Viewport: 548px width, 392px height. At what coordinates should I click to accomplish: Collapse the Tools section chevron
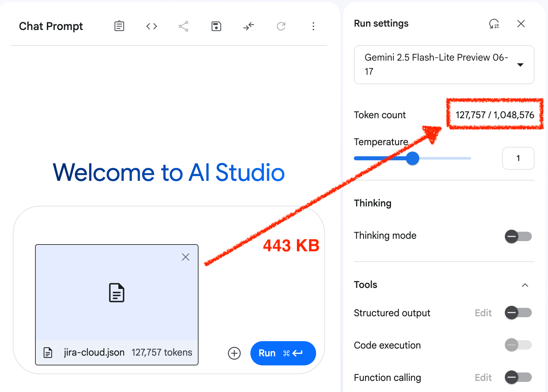[x=525, y=285]
